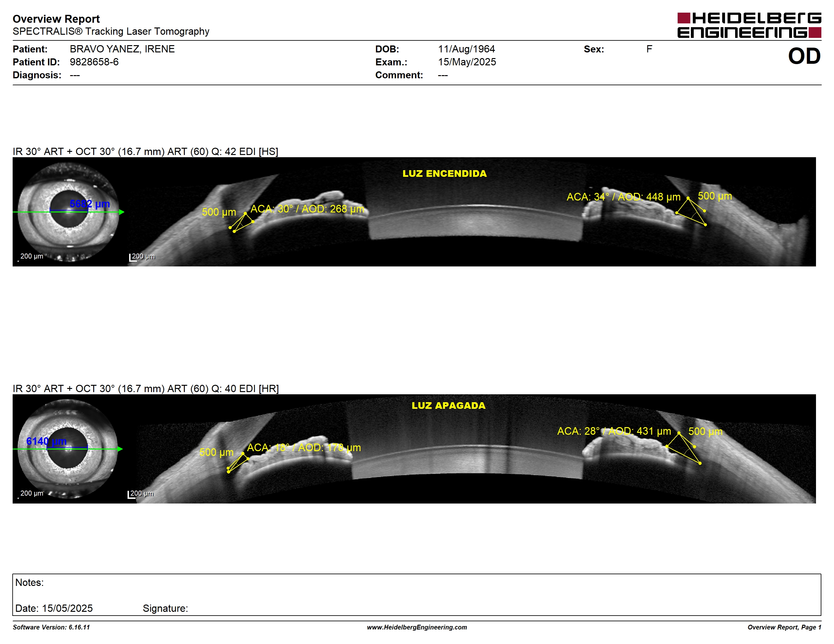The image size is (834, 644).
Task: Click 'Overview Report, Page 1' footer text
Action: point(784,627)
